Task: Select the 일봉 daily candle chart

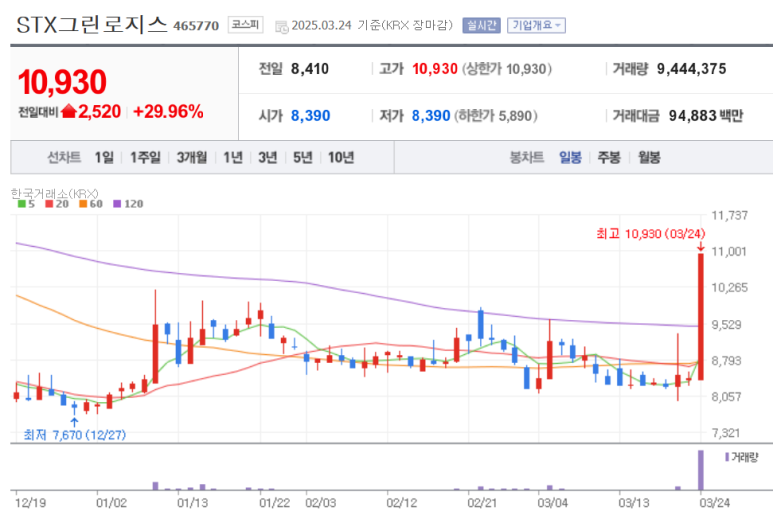Action: pyautogui.click(x=570, y=157)
